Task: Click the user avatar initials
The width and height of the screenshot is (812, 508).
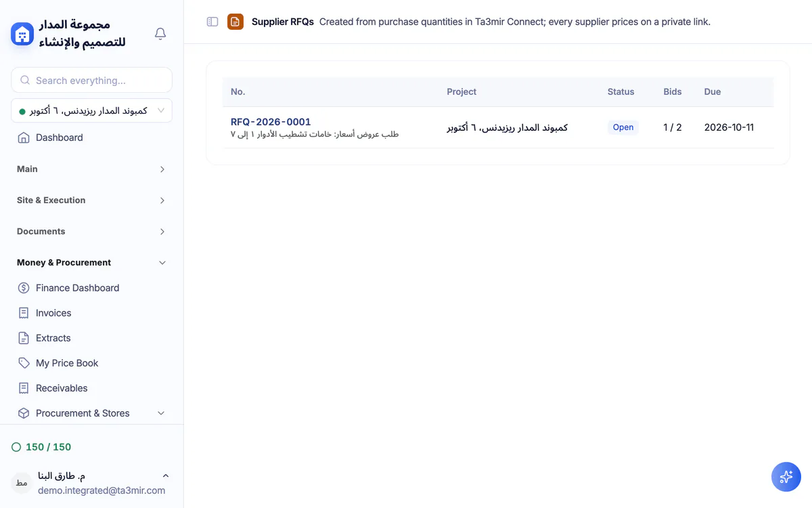Action: tap(22, 483)
